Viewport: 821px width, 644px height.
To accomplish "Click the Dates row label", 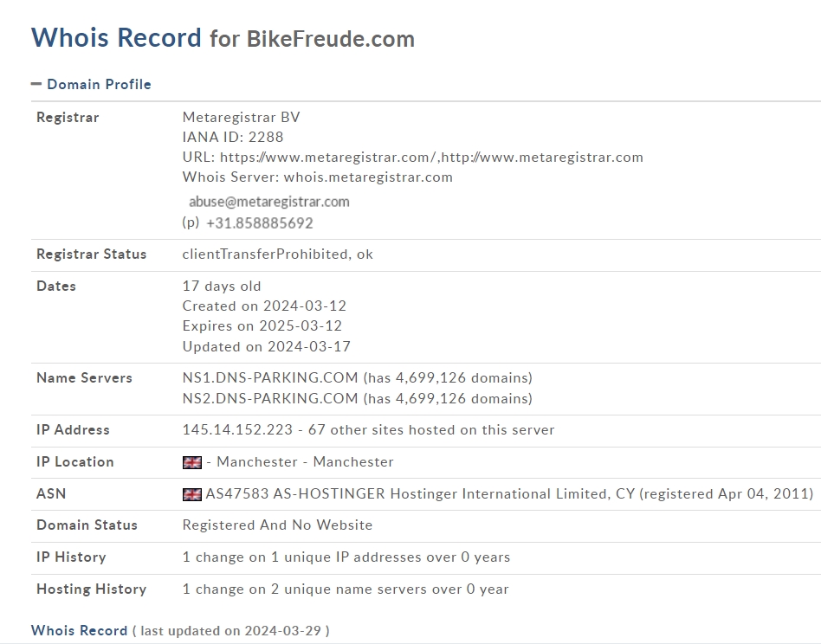I will [x=56, y=287].
